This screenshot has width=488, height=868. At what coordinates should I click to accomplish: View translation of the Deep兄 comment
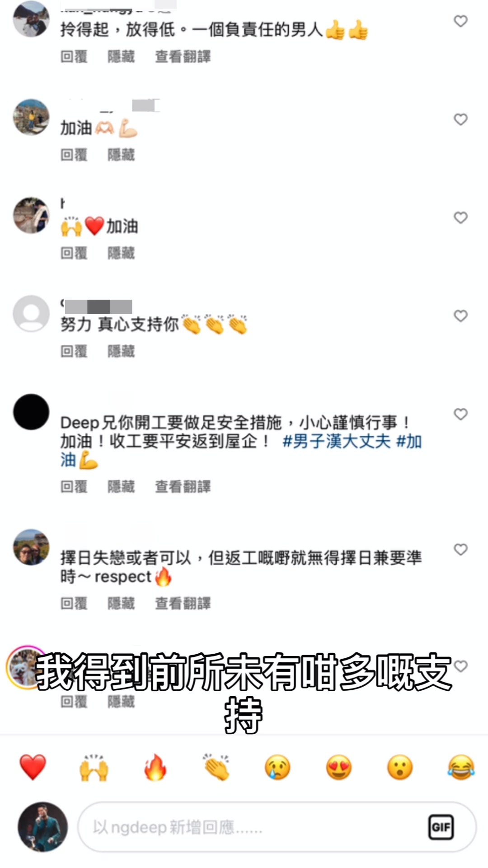183,486
